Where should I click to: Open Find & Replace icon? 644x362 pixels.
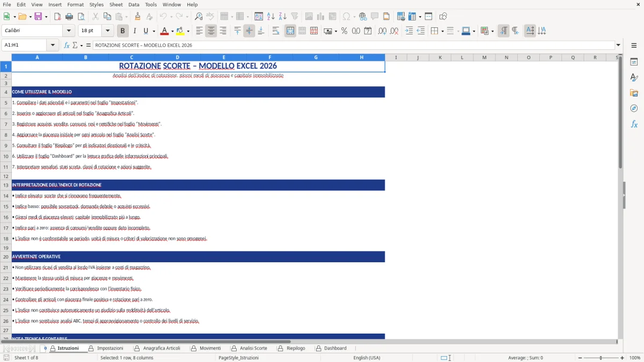199,17
